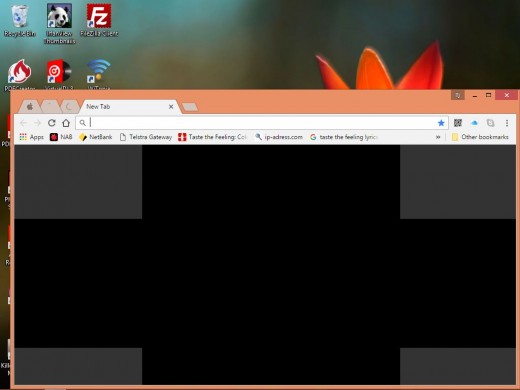Launch PDFCreator from the desktop
This screenshot has width=520, height=390.
20,74
